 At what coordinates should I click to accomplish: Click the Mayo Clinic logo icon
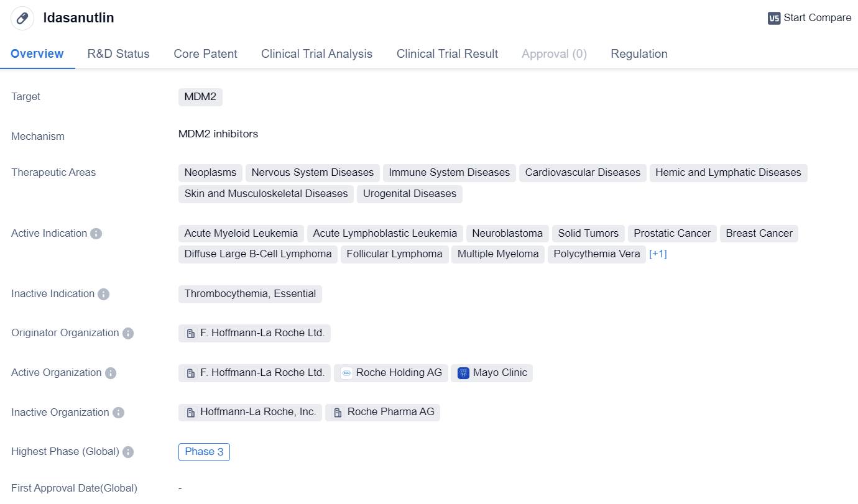463,373
